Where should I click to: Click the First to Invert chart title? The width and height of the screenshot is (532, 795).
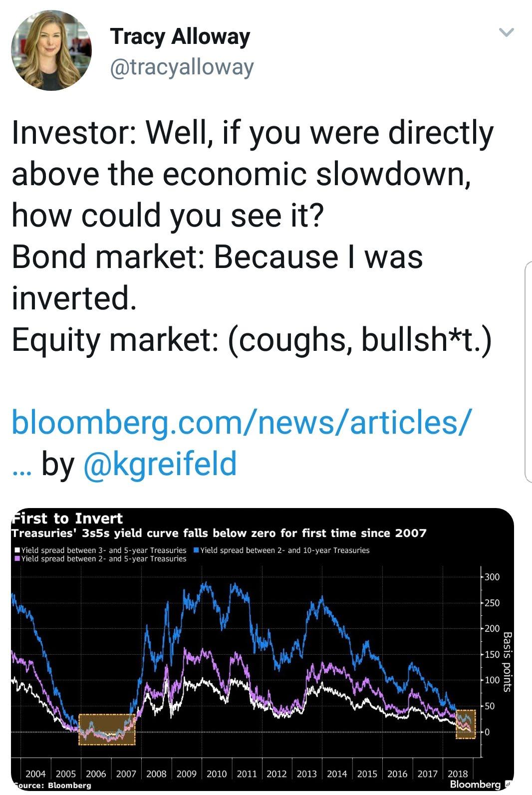67,519
